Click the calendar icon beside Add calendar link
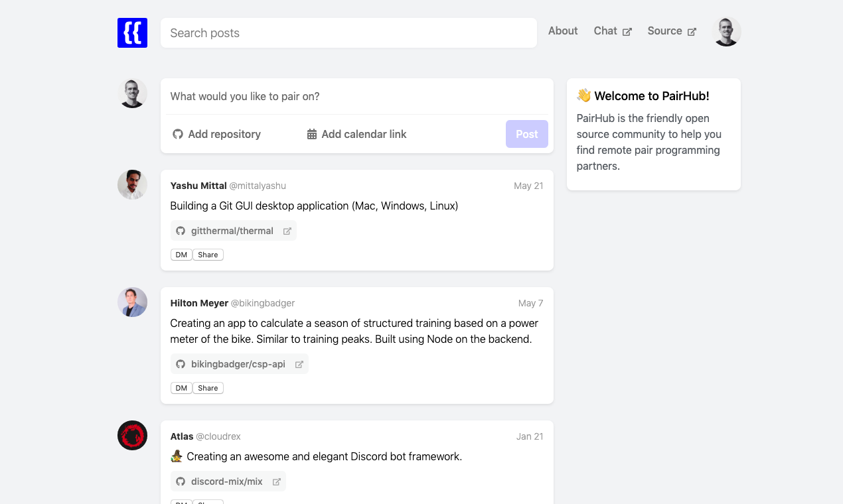The image size is (843, 504). pos(311,134)
